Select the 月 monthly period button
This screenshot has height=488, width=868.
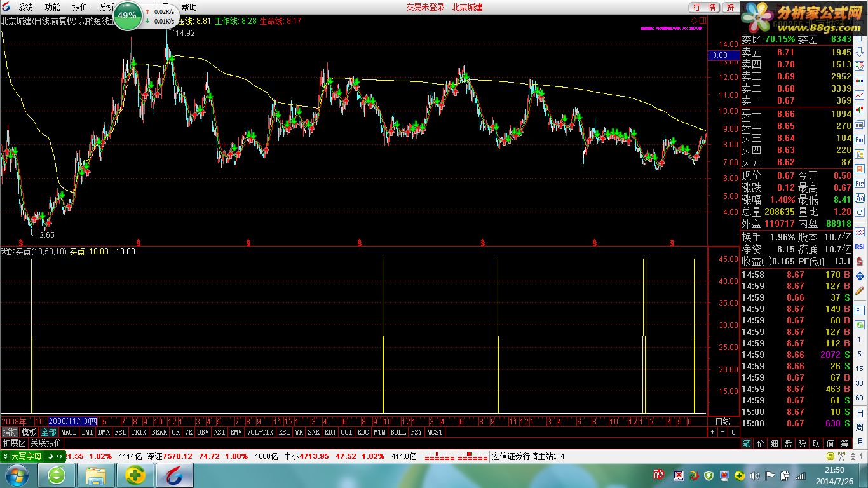tap(860, 441)
